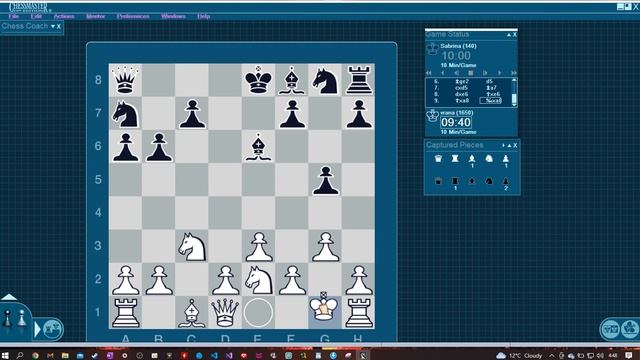Click the captured white rook icon

coord(455,159)
